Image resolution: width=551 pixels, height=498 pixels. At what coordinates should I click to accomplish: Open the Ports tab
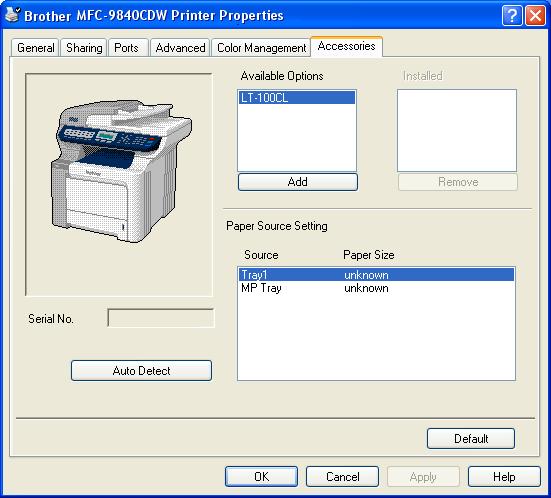coord(126,48)
